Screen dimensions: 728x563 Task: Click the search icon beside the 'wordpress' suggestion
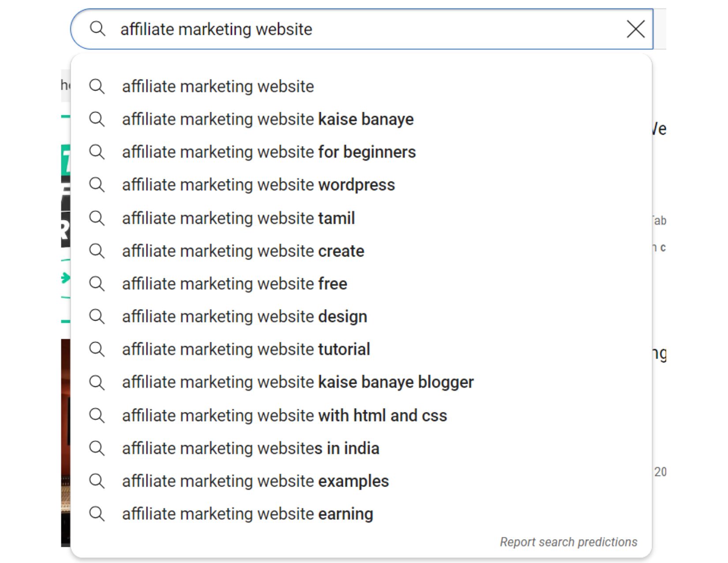(97, 185)
